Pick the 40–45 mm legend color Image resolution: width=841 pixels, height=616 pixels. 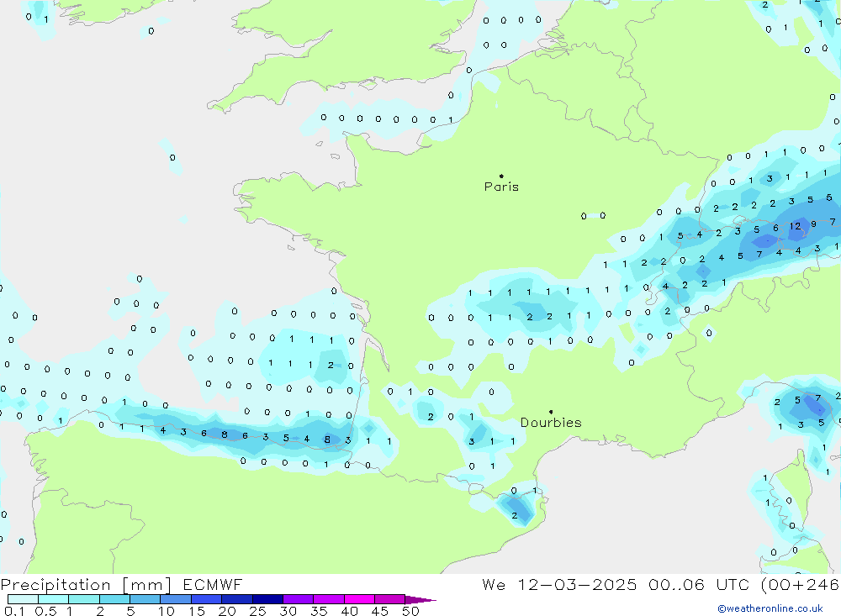coord(359,599)
